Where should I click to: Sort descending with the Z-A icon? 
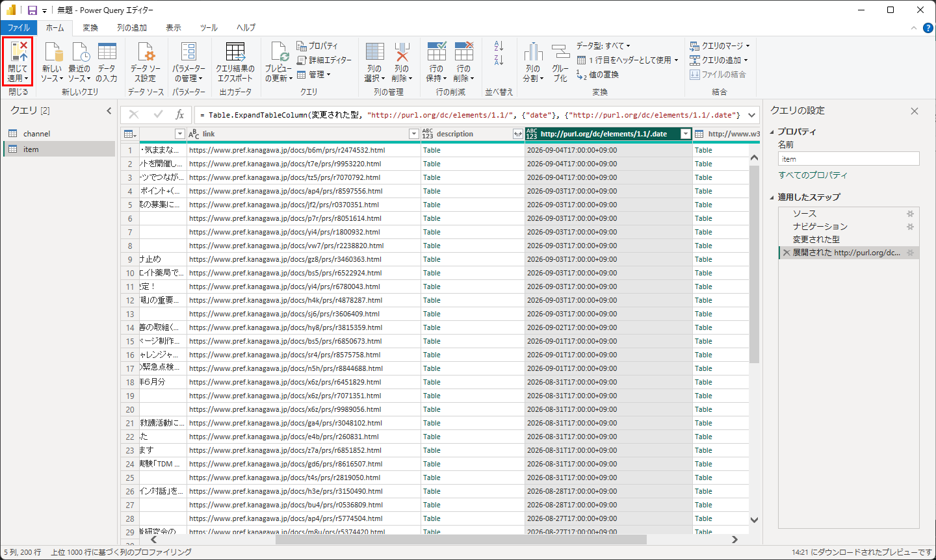tap(499, 60)
